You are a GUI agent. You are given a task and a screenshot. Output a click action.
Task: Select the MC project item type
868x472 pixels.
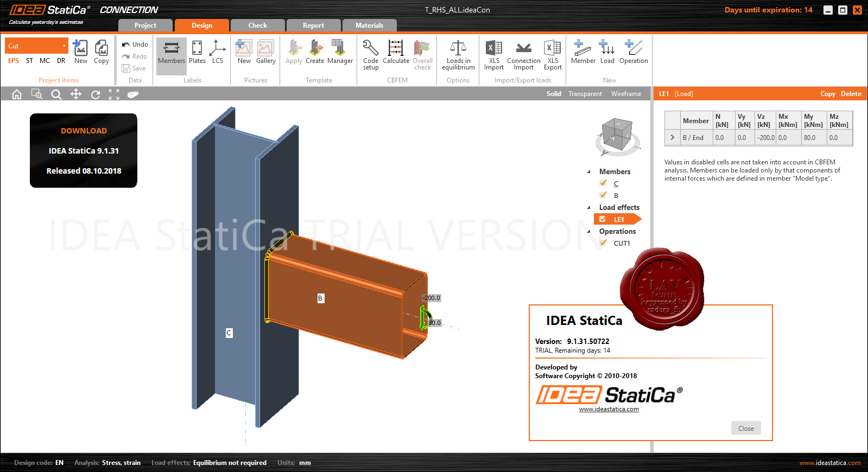click(45, 61)
